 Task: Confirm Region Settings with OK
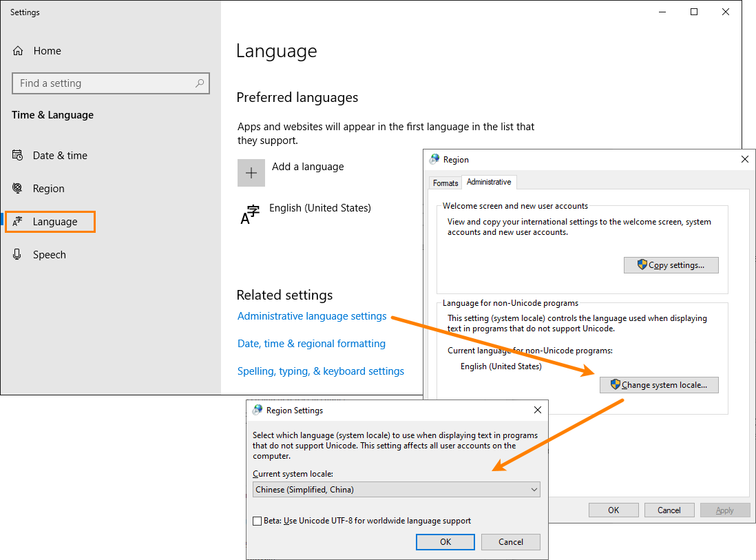tap(445, 541)
